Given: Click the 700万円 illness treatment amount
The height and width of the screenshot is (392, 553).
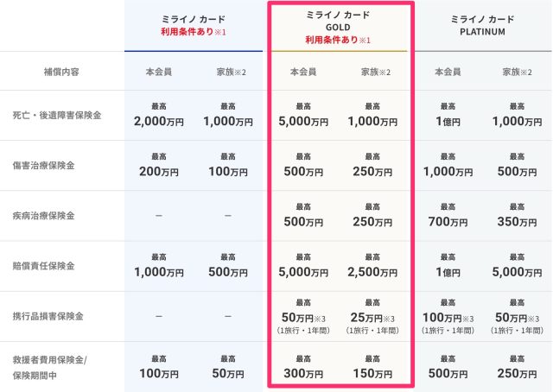Looking at the screenshot, I should coord(448,221).
